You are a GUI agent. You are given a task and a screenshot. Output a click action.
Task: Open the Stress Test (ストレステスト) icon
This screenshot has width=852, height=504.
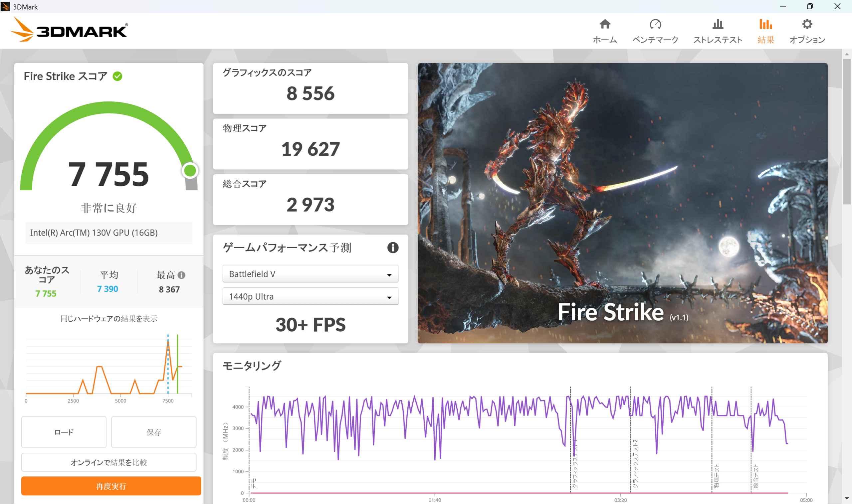point(718,25)
